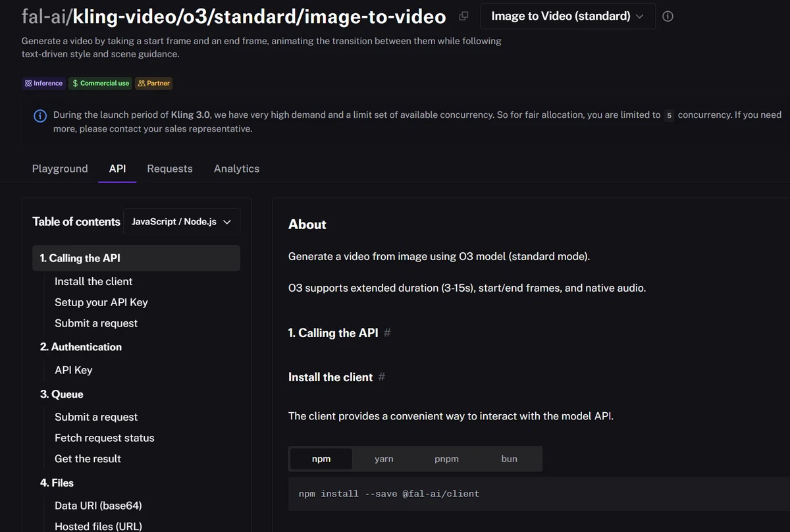Go to Fetch request status in contents
The height and width of the screenshot is (532, 790).
[x=105, y=438]
